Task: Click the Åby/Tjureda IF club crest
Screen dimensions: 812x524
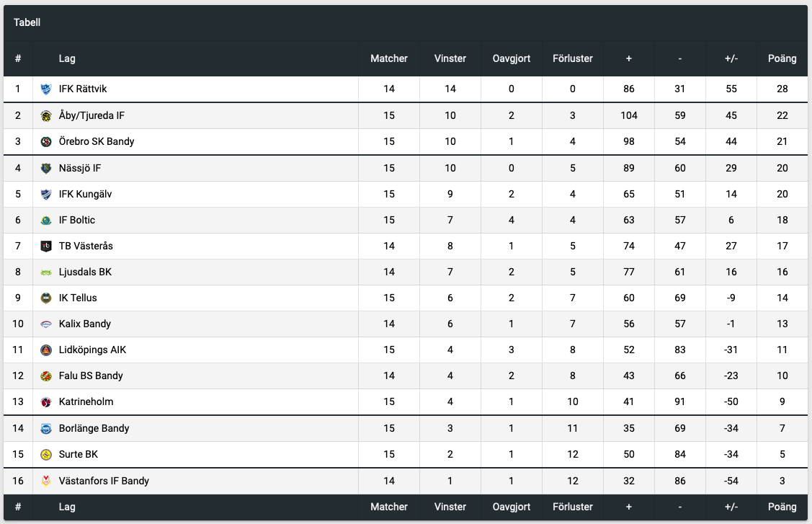Action: [46, 116]
